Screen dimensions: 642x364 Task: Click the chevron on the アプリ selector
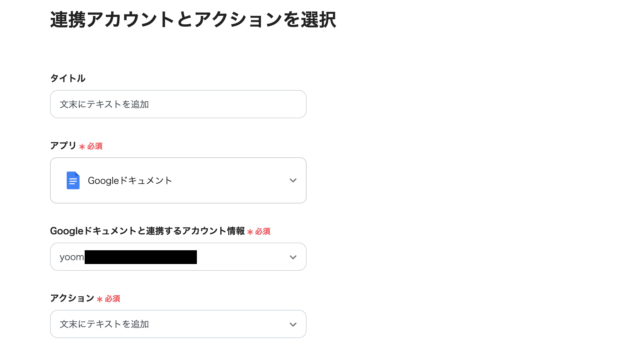[x=292, y=180]
